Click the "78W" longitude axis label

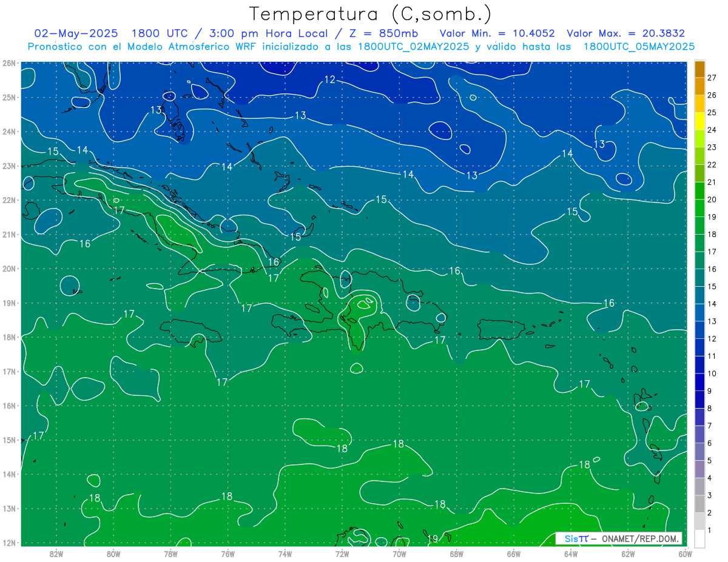(170, 554)
